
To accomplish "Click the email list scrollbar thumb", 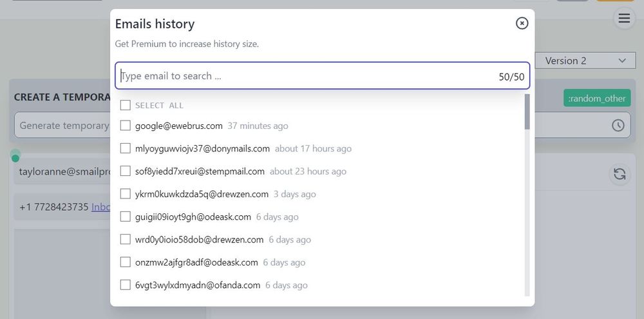I will tap(527, 111).
